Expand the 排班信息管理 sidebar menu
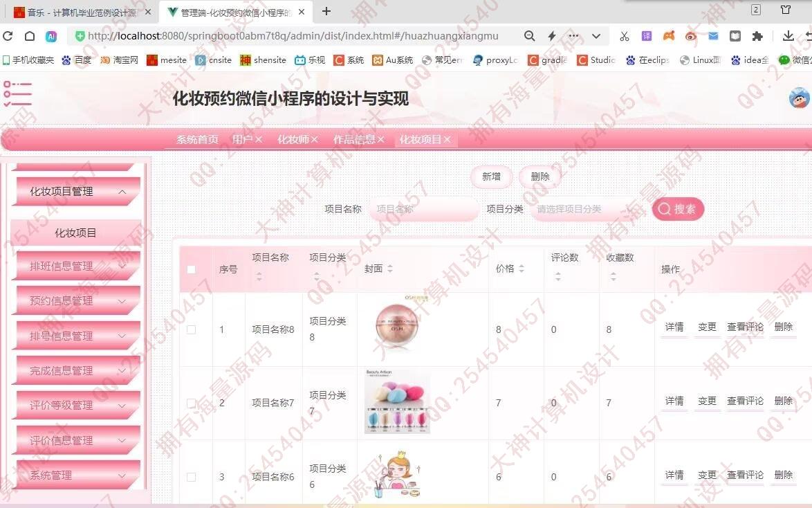Viewport: 812px width, 508px height. tap(76, 266)
